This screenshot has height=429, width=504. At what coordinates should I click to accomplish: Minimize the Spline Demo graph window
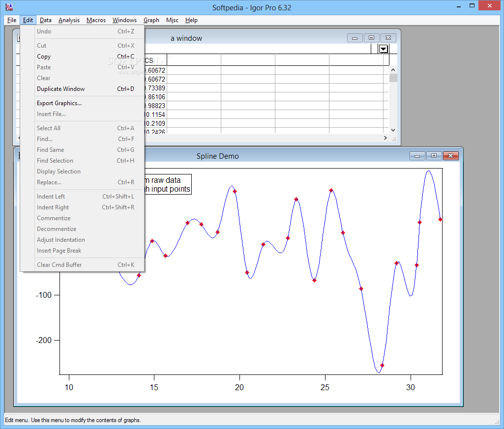pyautogui.click(x=417, y=156)
